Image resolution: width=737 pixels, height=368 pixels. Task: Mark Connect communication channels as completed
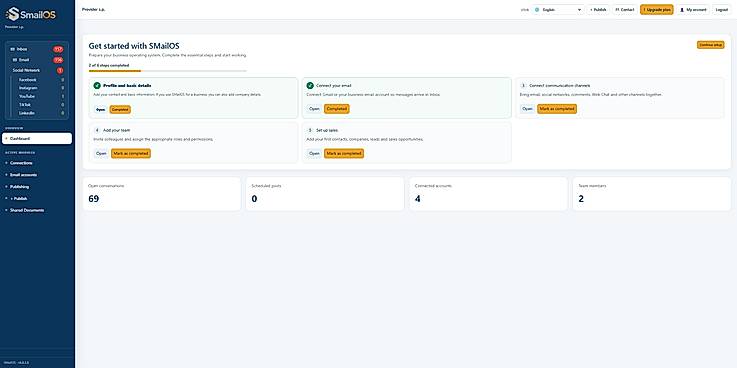click(557, 109)
